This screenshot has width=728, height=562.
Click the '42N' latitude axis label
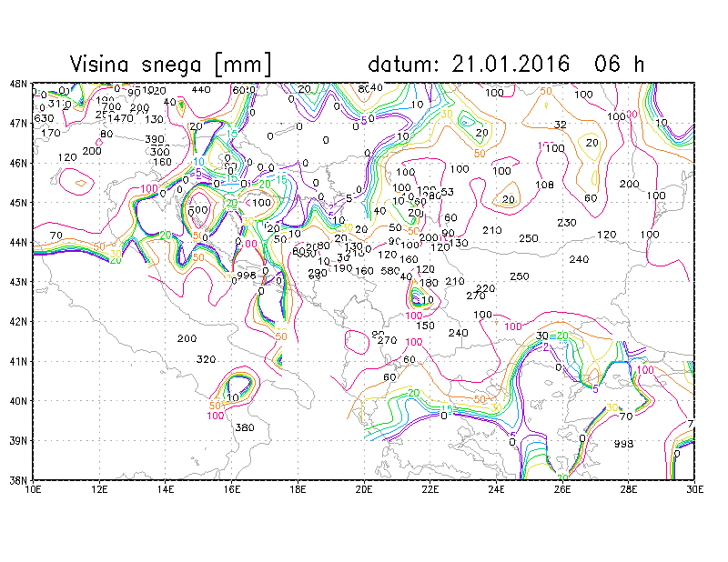tap(18, 322)
